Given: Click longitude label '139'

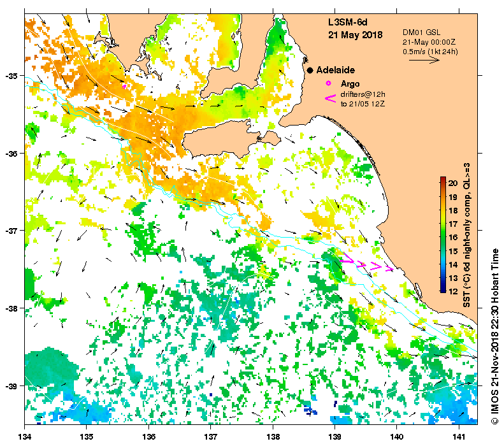Looking at the screenshot, I should tap(335, 436).
